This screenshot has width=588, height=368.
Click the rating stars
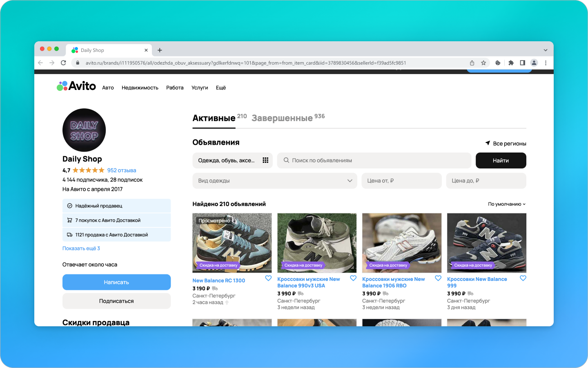click(x=89, y=170)
